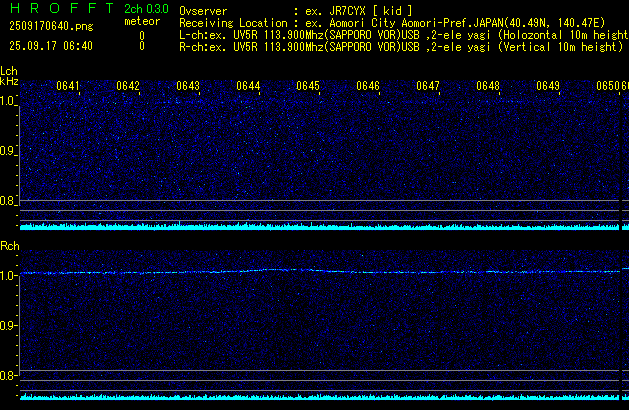The height and width of the screenshot is (410, 629).
Task: Click time marker 0642
Action: 128,86
